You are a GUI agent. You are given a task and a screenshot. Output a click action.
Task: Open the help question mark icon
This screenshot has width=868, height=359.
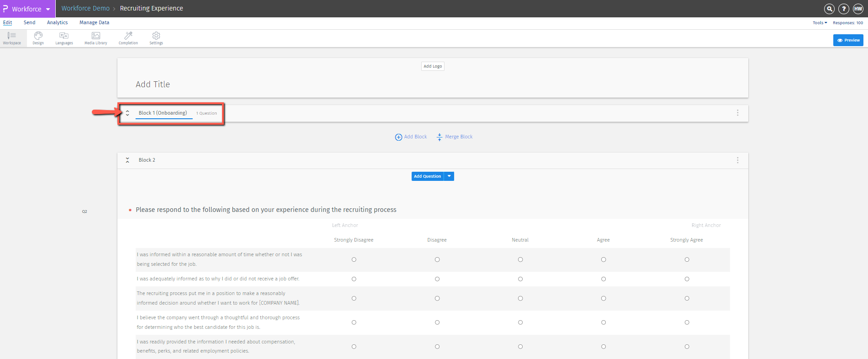point(844,9)
